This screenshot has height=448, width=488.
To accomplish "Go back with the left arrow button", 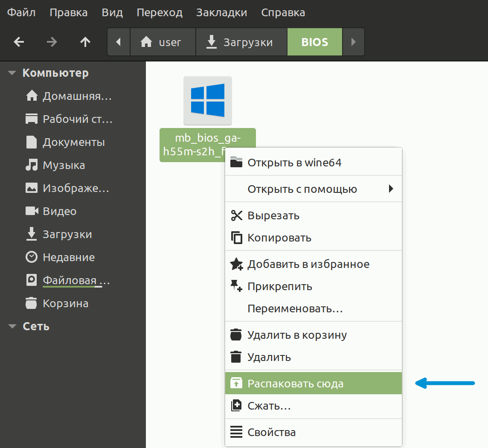I will 19,42.
